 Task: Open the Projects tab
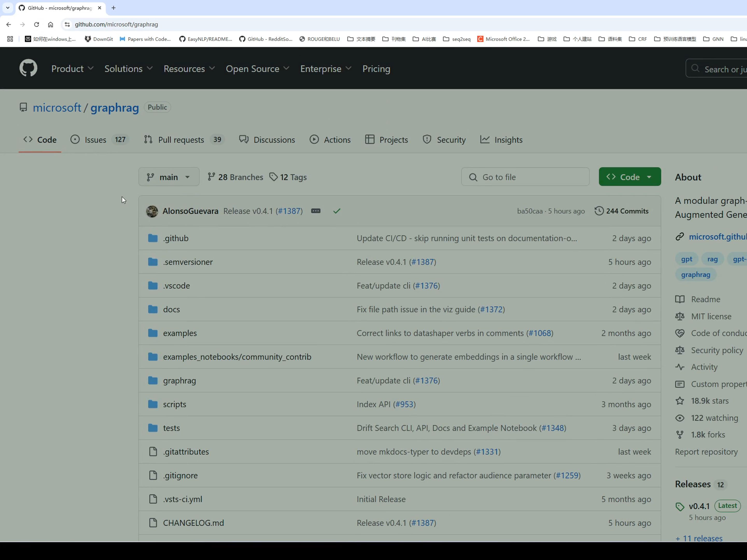coord(387,140)
